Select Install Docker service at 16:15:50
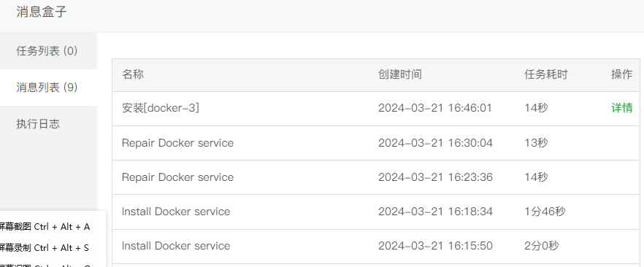This screenshot has width=644, height=267. [x=176, y=246]
